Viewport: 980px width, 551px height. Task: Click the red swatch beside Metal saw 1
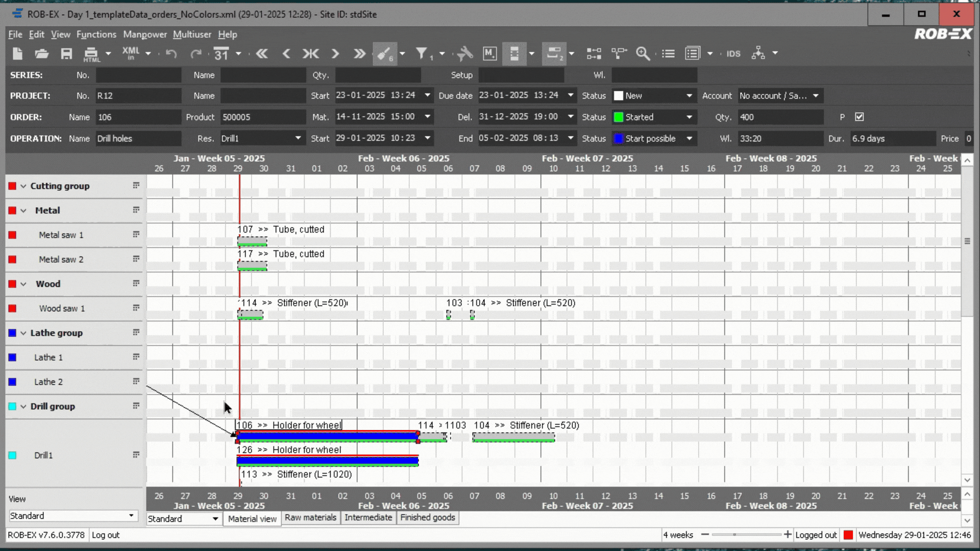(x=12, y=235)
